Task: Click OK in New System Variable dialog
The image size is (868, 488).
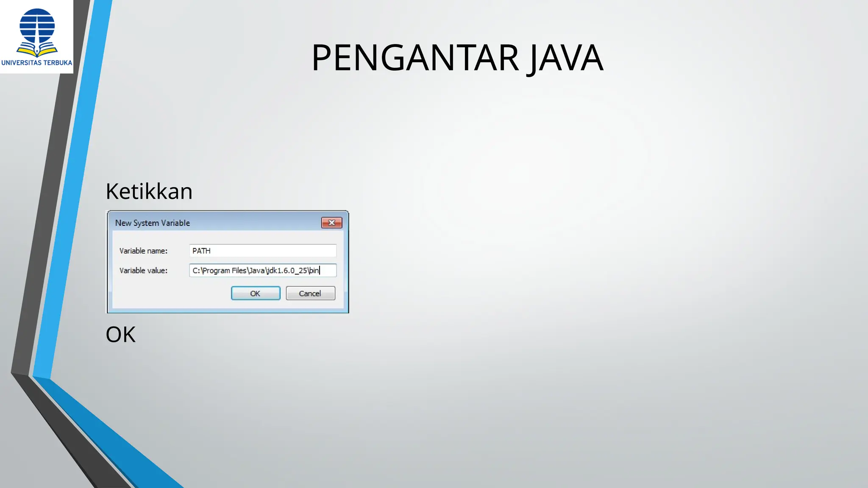Action: click(x=256, y=293)
